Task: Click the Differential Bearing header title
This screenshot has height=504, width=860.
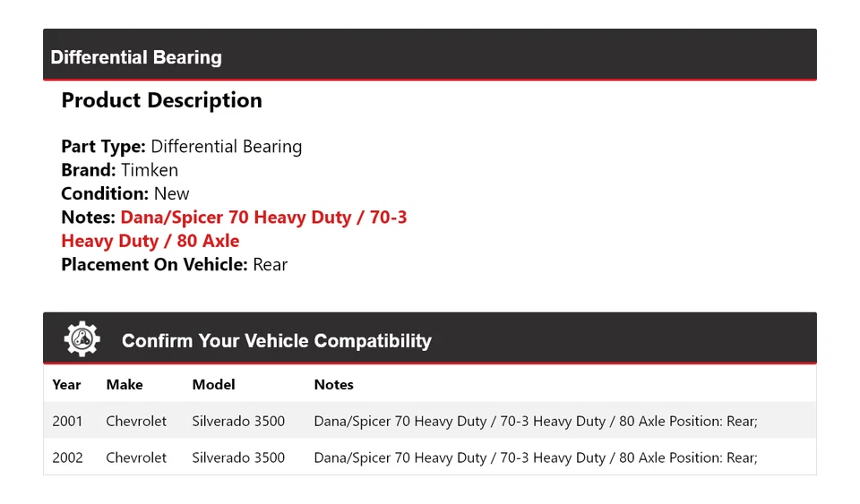Action: [136, 57]
